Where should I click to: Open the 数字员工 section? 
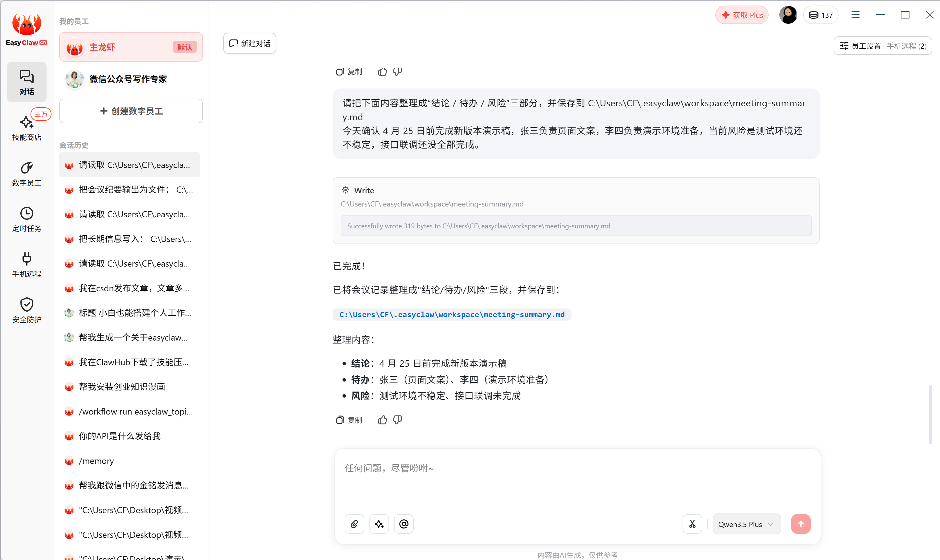pos(27,174)
